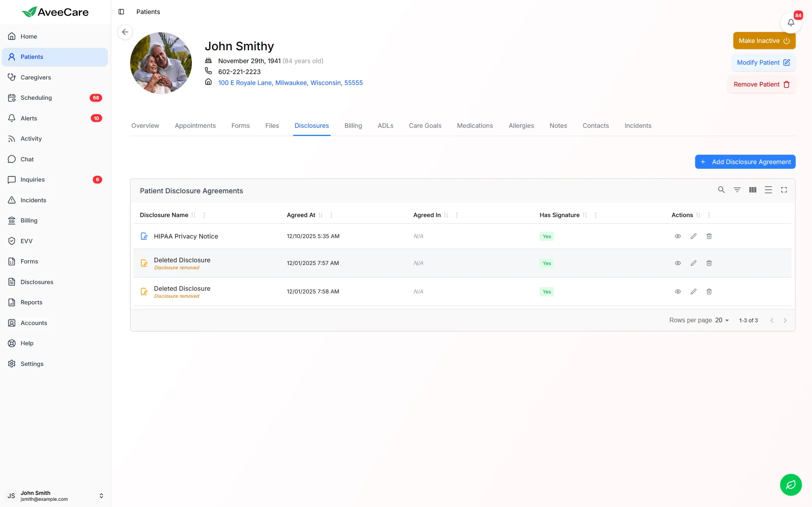
Task: Open the filter icon on the disclosures table
Action: click(x=737, y=190)
